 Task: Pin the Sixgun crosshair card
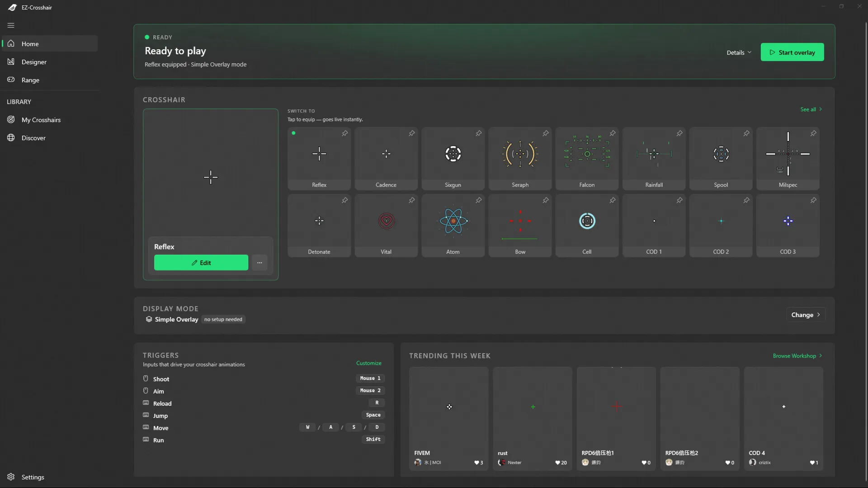478,133
